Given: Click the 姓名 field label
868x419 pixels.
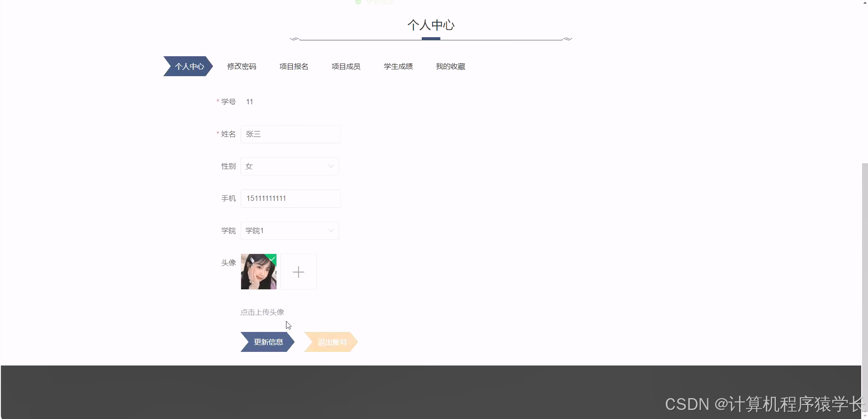Looking at the screenshot, I should [228, 134].
